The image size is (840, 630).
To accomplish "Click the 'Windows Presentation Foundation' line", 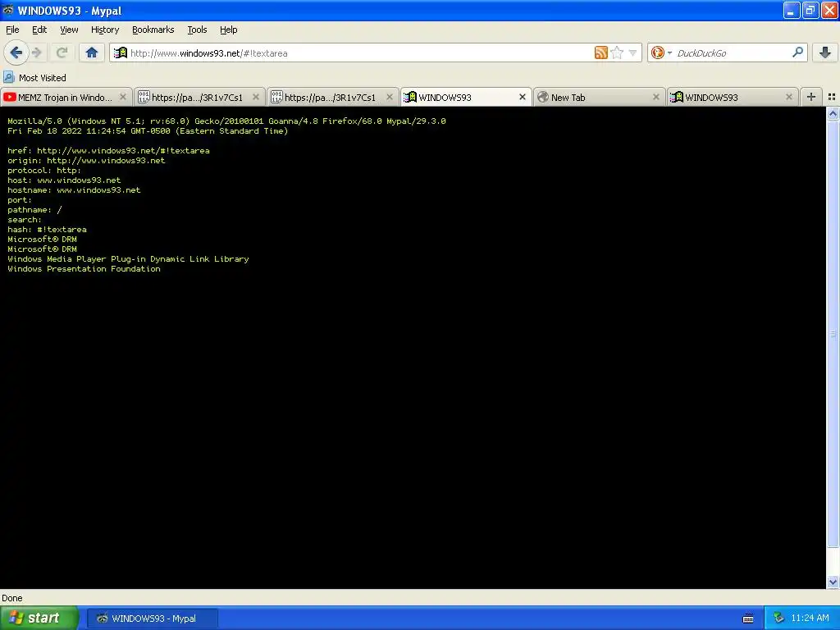I will click(x=84, y=268).
